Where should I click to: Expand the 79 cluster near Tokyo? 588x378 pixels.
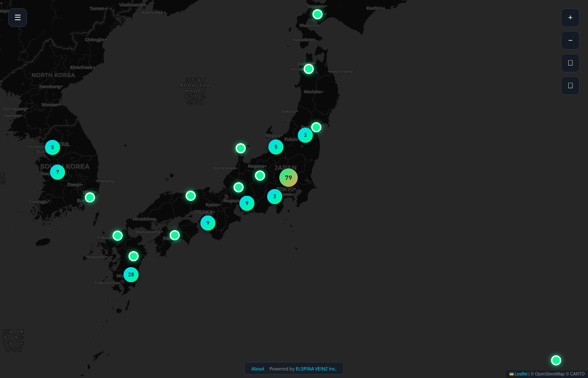pos(289,178)
